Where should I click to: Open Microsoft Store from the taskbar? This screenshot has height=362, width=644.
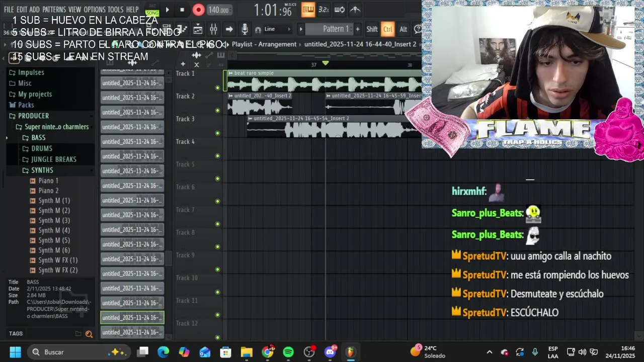pos(226,352)
